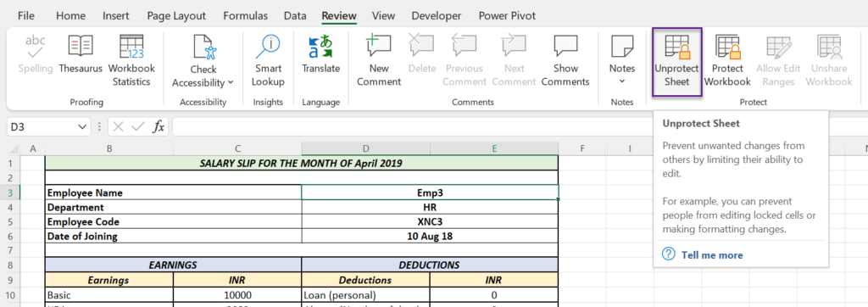868x307 pixels.
Task: Select row 1 header
Action: [10, 164]
